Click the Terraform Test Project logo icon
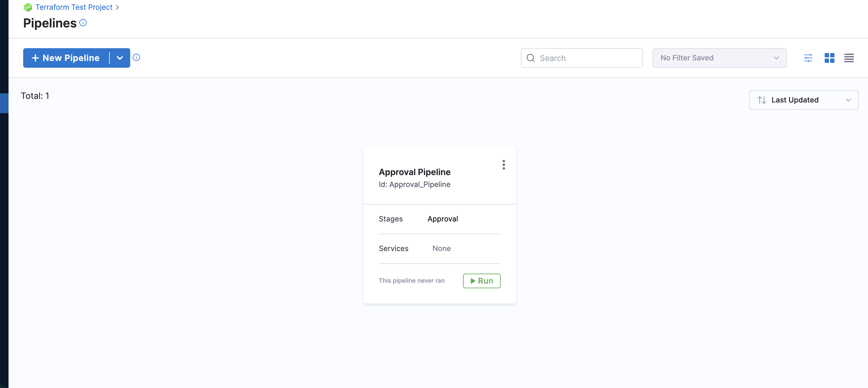Screen dimensions: 868x388 tap(28, 7)
